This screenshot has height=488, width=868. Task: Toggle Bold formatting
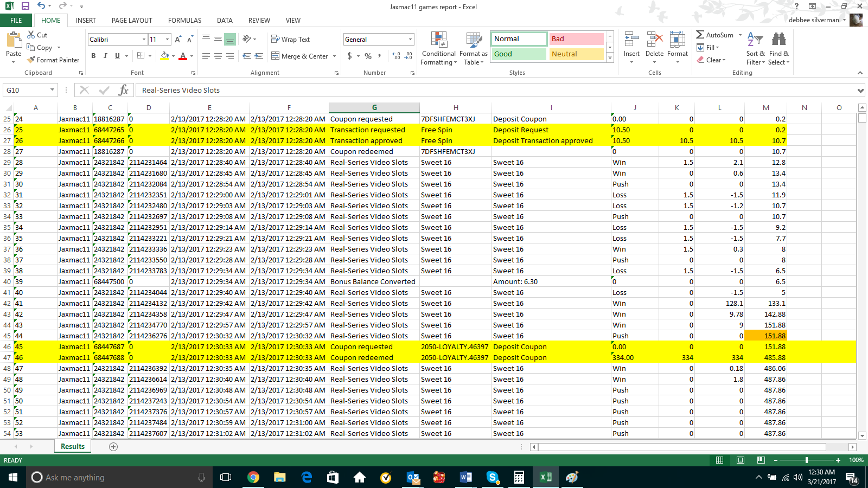93,56
